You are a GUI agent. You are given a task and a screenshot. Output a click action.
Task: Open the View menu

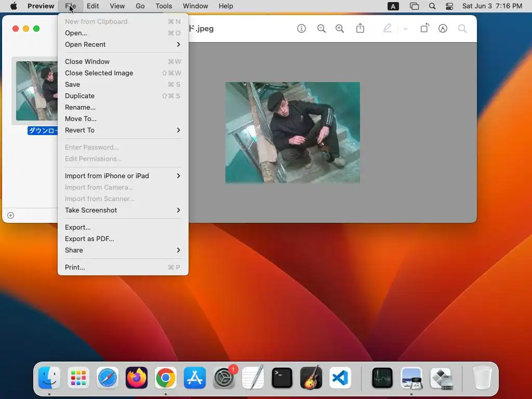pos(117,6)
